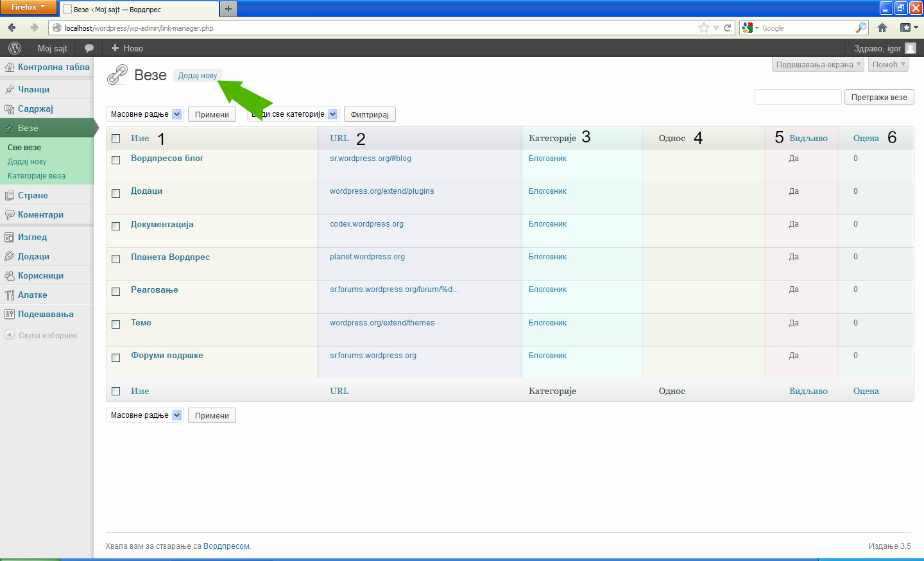Check the box for Документација
Screen dimensions: 924x561
tap(116, 226)
